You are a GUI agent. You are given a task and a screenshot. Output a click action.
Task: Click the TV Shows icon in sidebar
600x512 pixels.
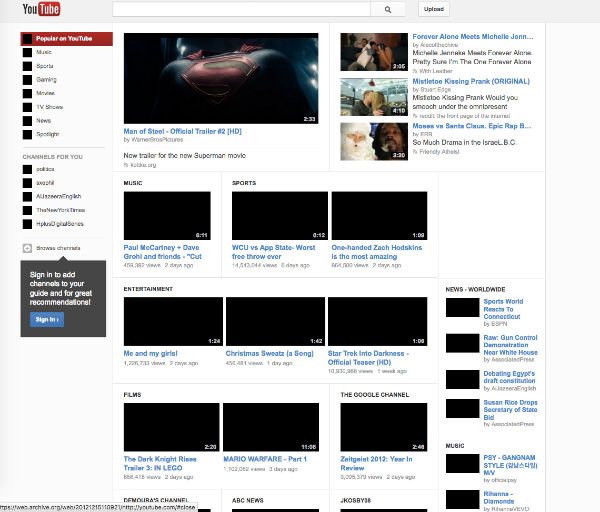(27, 106)
